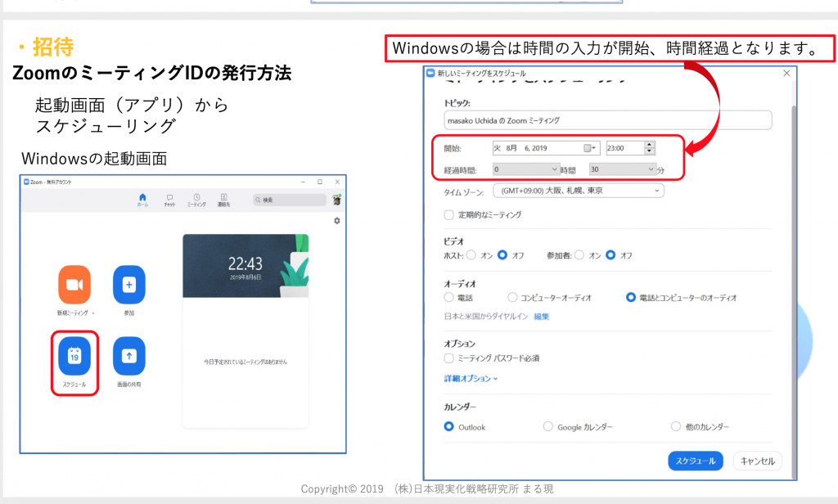Image resolution: width=838 pixels, height=504 pixels.
Task: Open the duration hours dropdown showing 0
Action: [526, 169]
